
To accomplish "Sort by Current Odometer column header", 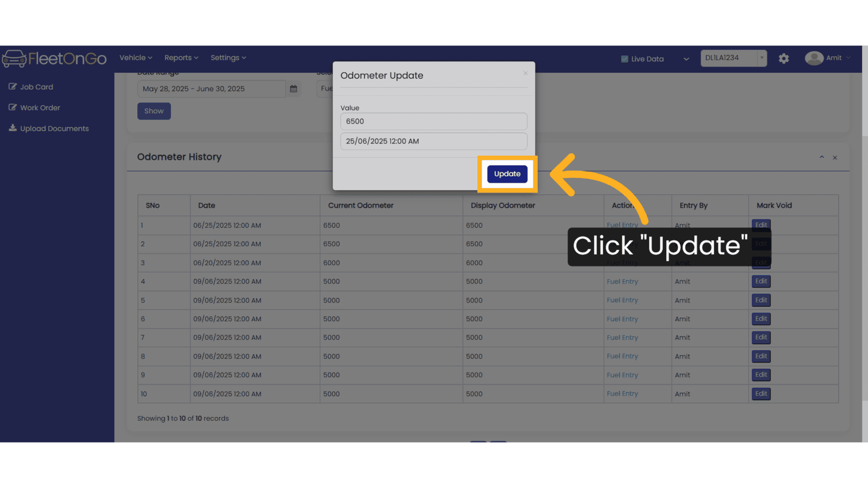I will [391, 206].
